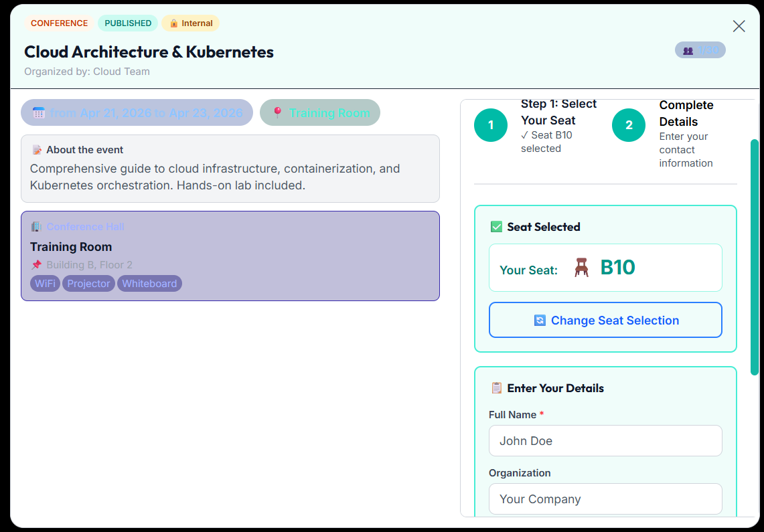This screenshot has width=764, height=532.
Task: Click the Change Seat Selection button
Action: point(606,320)
